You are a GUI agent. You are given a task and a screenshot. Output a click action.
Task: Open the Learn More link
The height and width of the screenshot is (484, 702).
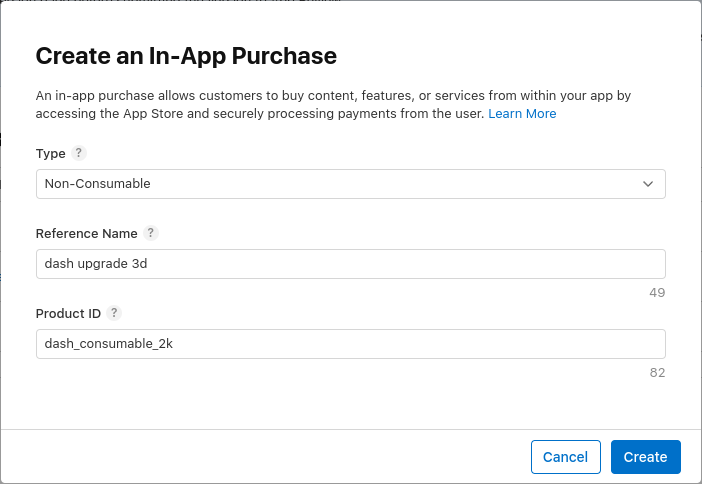[522, 114]
